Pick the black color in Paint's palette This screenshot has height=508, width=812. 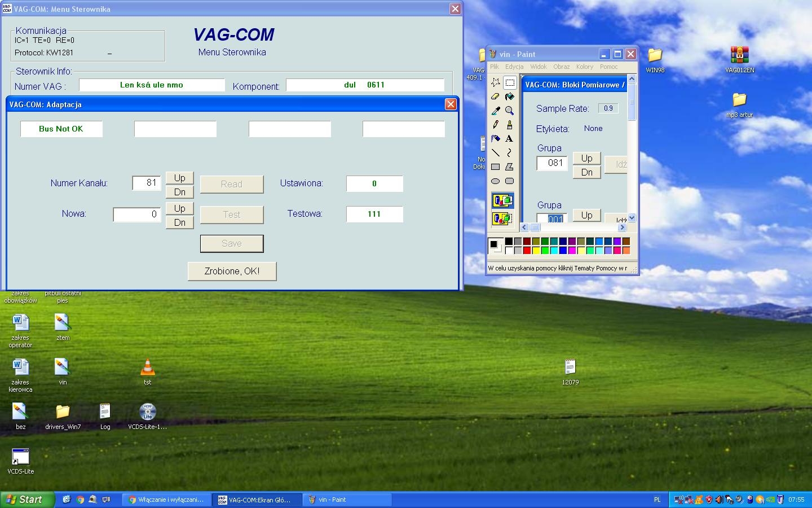pyautogui.click(x=509, y=242)
